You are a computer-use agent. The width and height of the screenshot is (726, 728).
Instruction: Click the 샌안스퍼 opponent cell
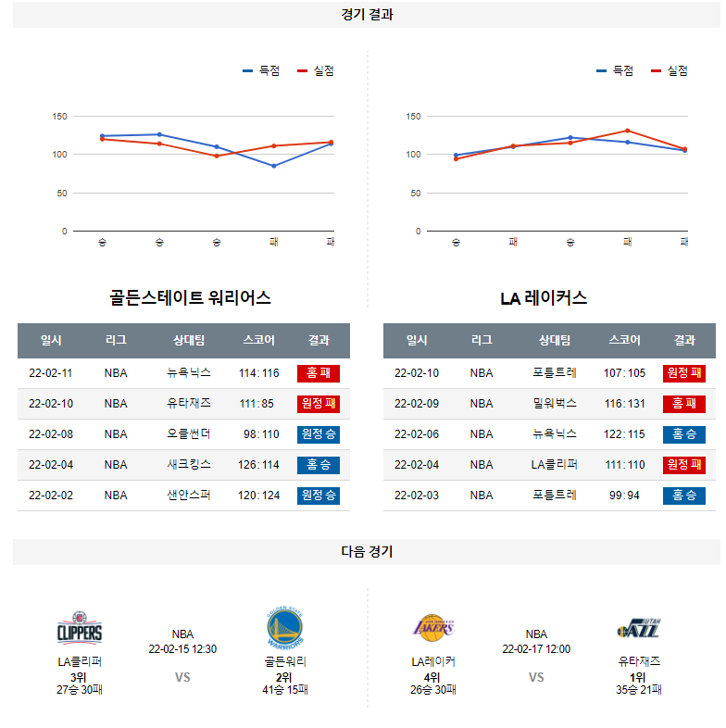(x=189, y=496)
